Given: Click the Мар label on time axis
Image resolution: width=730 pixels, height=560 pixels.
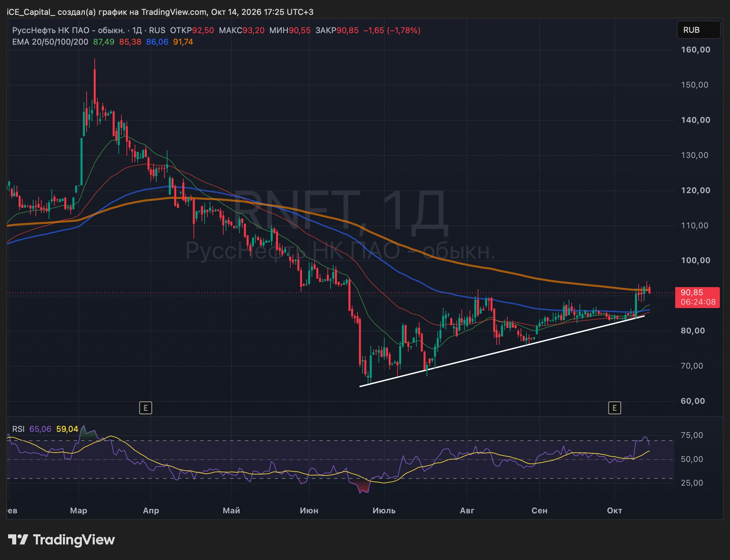Looking at the screenshot, I should [x=78, y=511].
